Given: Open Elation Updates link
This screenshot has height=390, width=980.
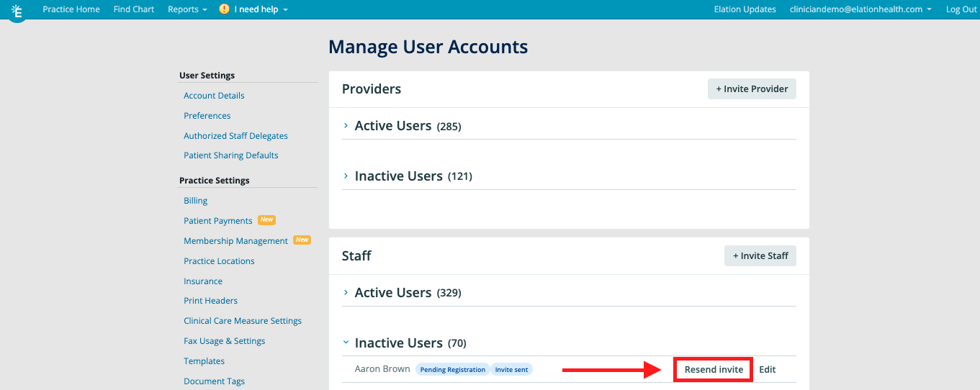Looking at the screenshot, I should click(x=745, y=9).
